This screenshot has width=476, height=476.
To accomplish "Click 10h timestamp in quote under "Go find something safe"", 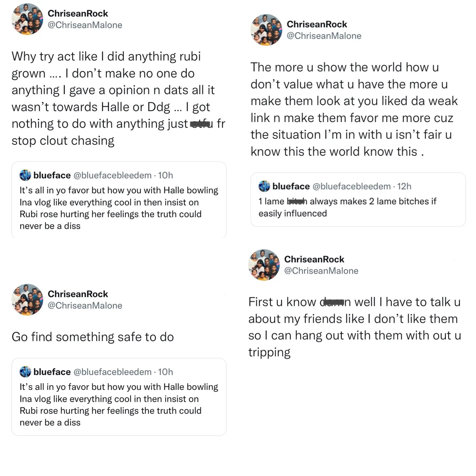I will point(165,372).
